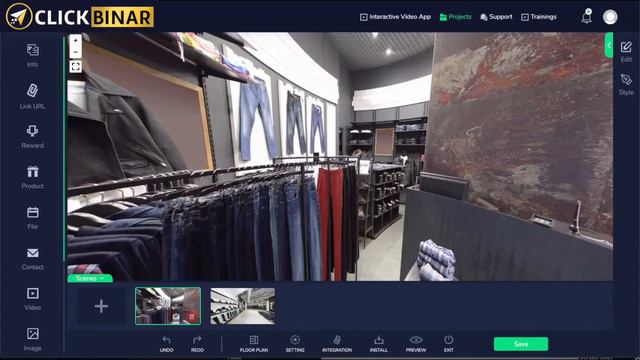Click the ClickBinar logo
The width and height of the screenshot is (640, 360).
pos(80,17)
